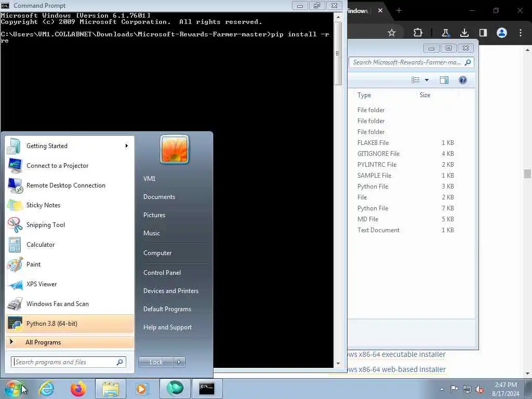Open Pictures library

[154, 215]
